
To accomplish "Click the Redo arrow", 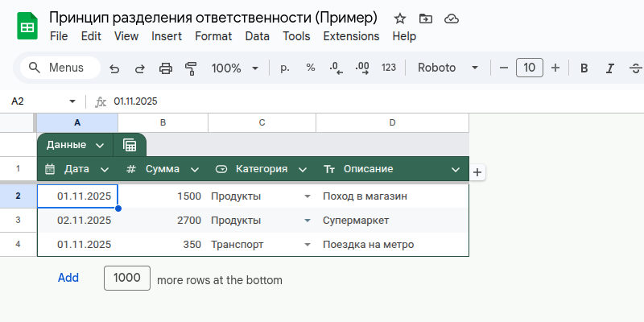I will click(x=140, y=68).
